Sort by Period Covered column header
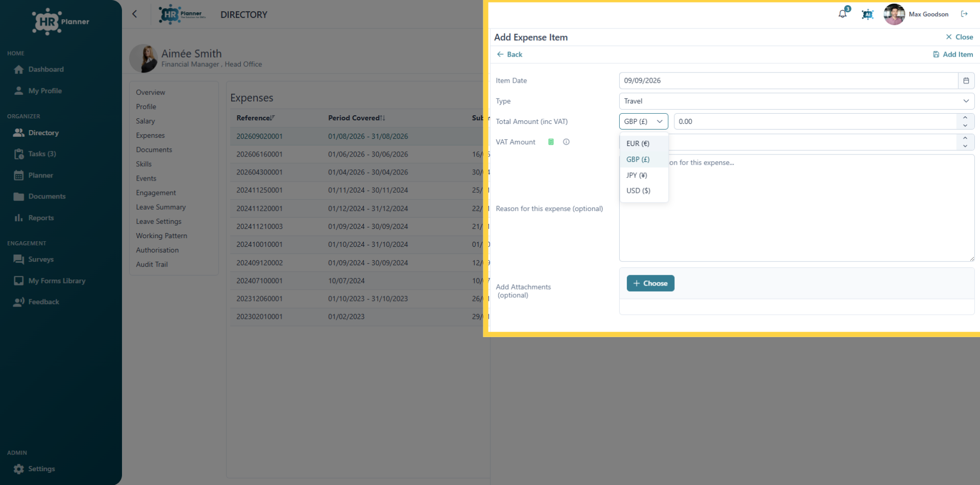Viewport: 980px width, 485px height. click(356, 118)
